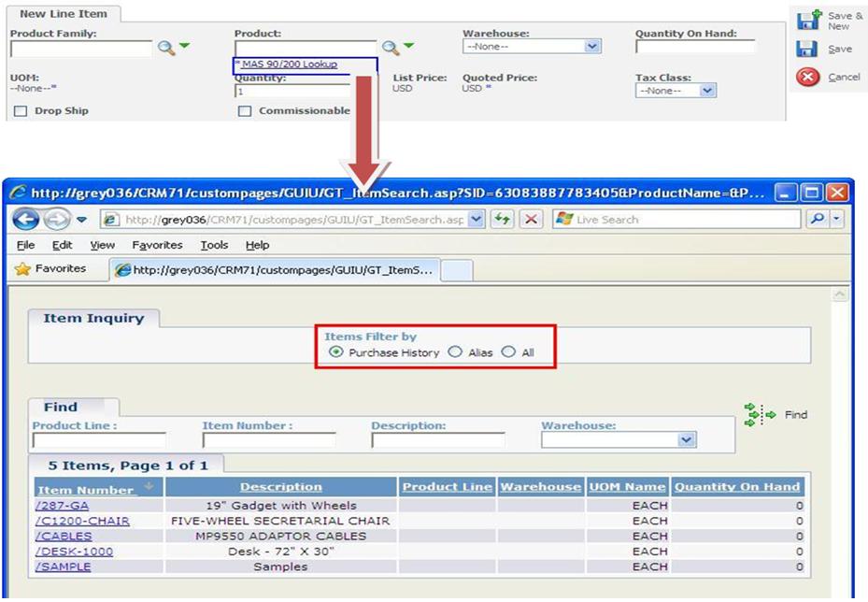Click the browser Forward arrow
Screen dimensions: 868x602
57,220
